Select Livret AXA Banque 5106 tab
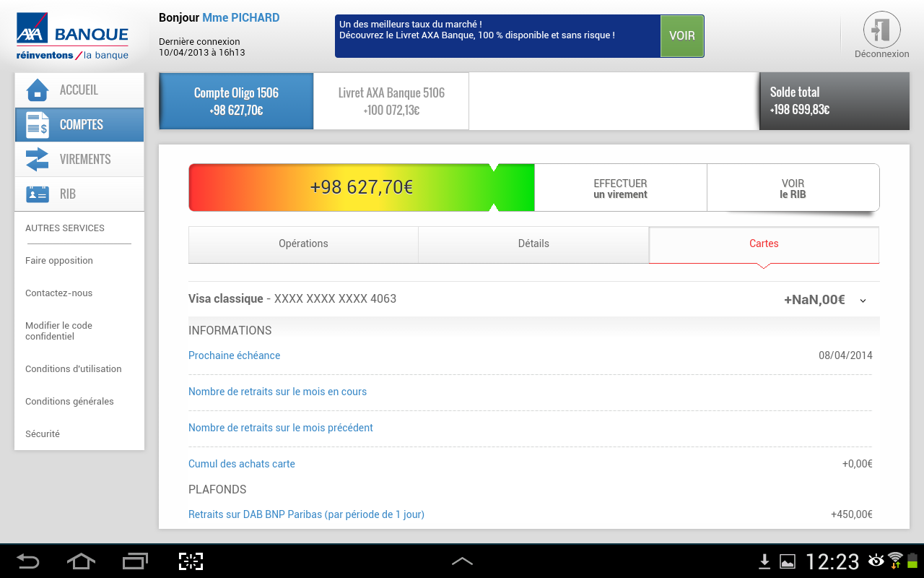Viewport: 924px width, 578px height. [391, 101]
